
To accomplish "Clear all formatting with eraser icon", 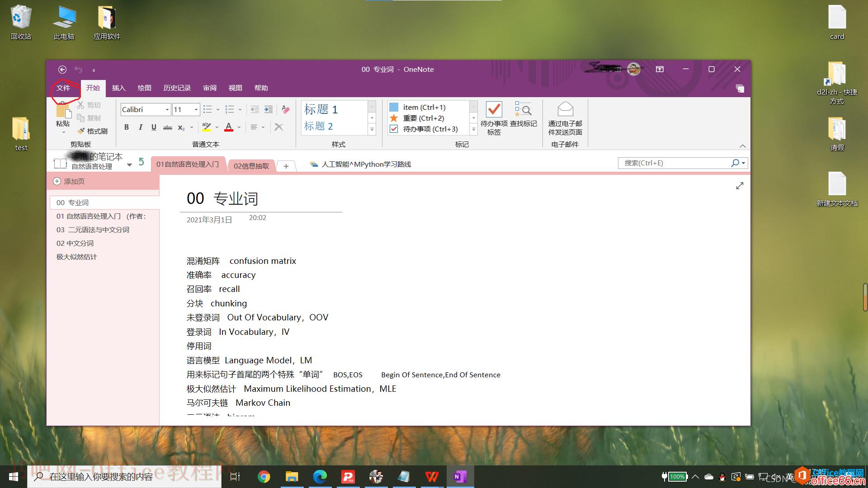I will click(x=285, y=109).
